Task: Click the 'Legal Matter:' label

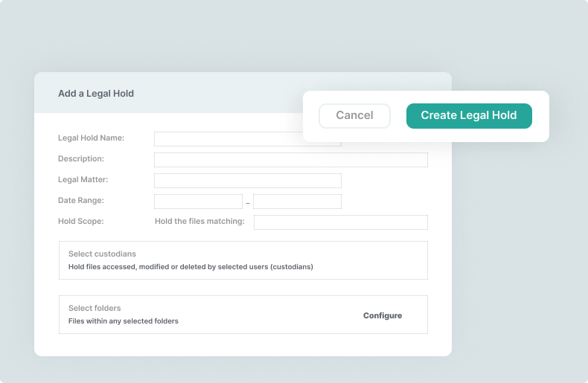Action: (x=83, y=179)
